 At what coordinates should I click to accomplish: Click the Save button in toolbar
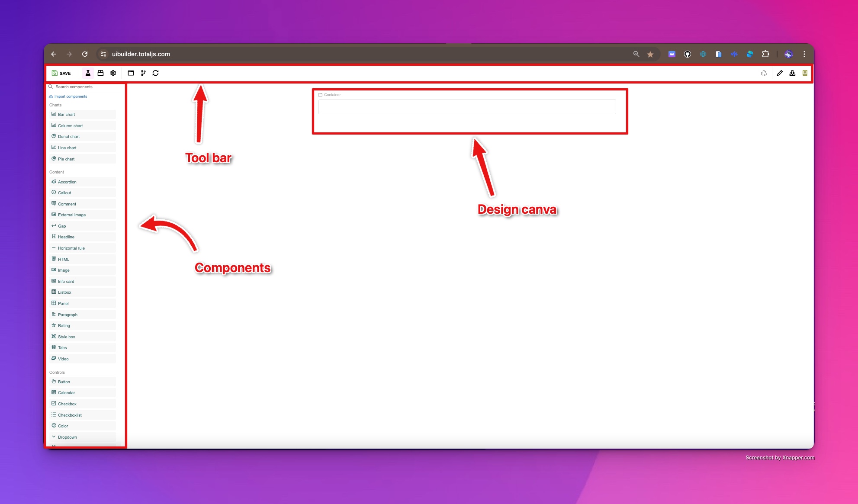tap(61, 73)
